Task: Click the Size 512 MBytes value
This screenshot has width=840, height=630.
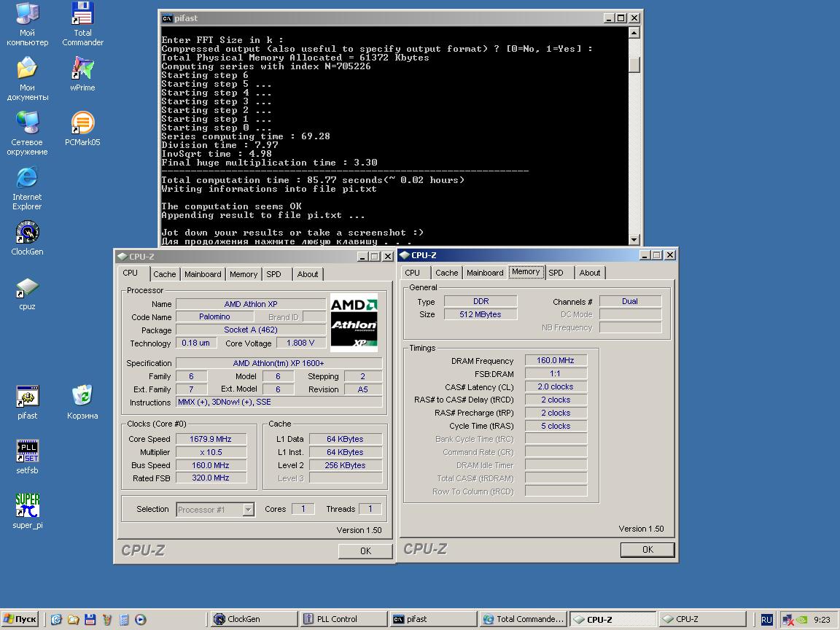Action: click(x=480, y=314)
